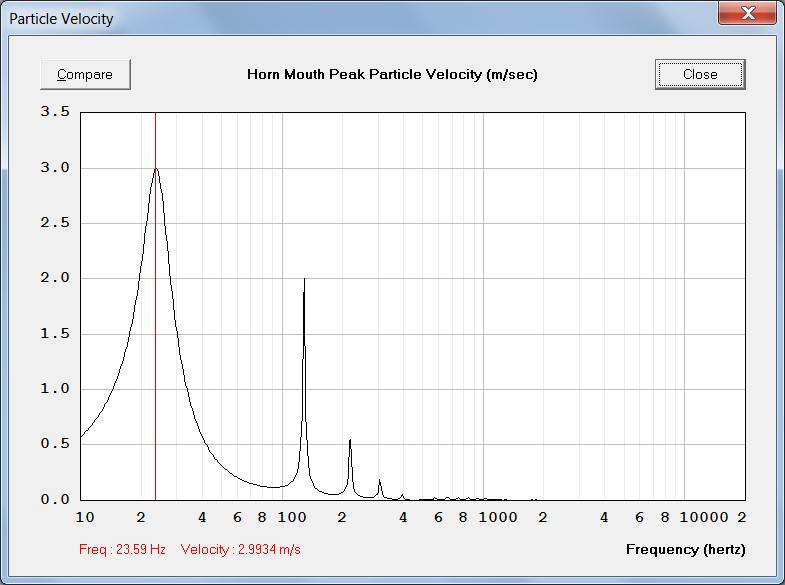Image resolution: width=785 pixels, height=585 pixels.
Task: Click the 'Velocity : 2.9934 m/s' readout
Action: [240, 549]
